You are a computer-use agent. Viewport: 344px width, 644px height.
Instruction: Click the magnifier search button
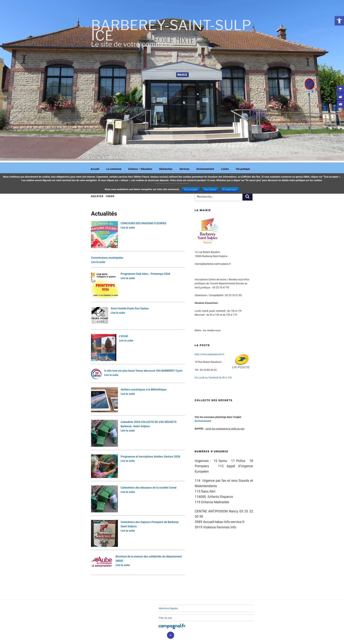pos(247,197)
